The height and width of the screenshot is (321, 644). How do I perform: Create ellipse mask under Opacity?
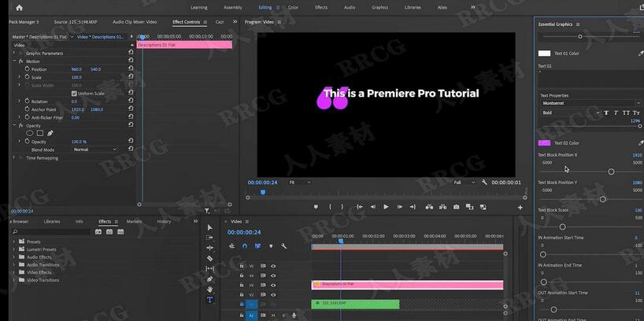30,133
